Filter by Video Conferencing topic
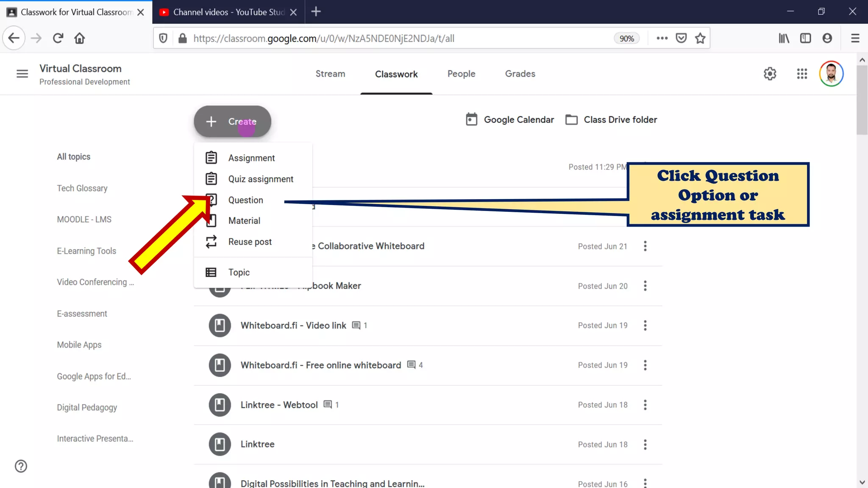The height and width of the screenshot is (488, 868). (x=95, y=282)
